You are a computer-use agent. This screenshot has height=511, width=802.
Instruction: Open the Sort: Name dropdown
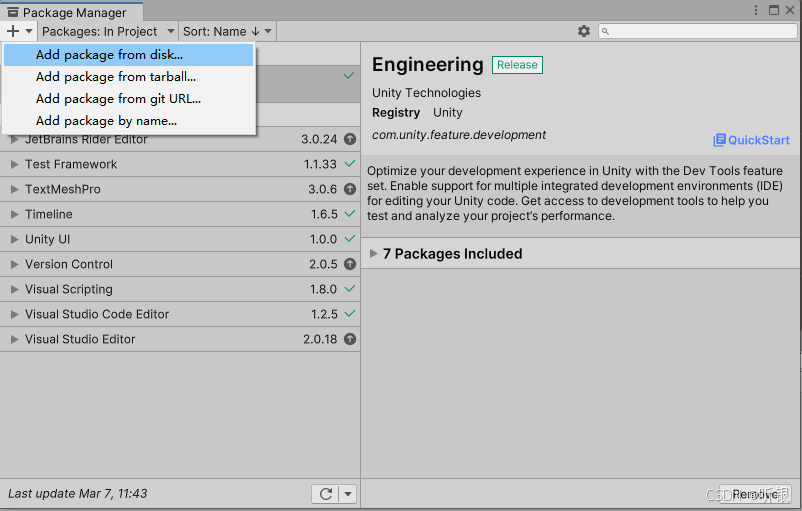coord(228,31)
